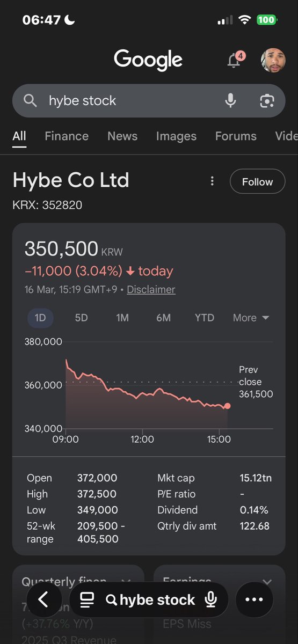Tap the profile avatar picture
This screenshot has width=298, height=644.
[273, 60]
